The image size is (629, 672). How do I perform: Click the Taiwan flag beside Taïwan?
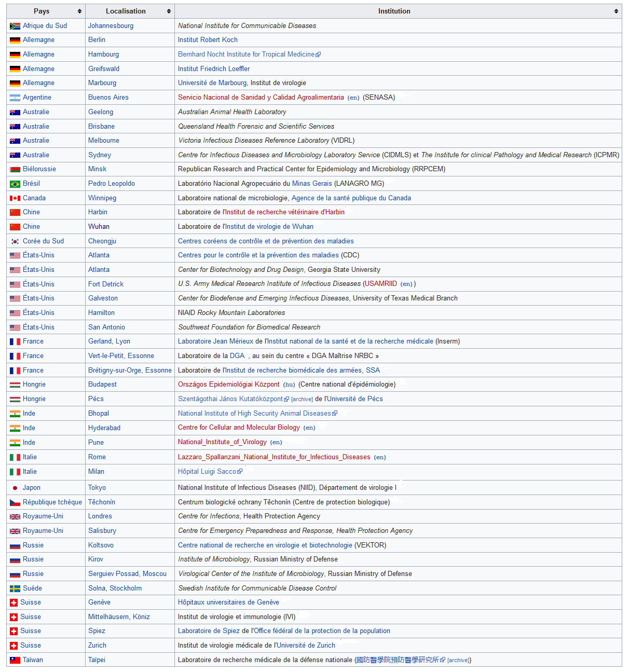15,660
